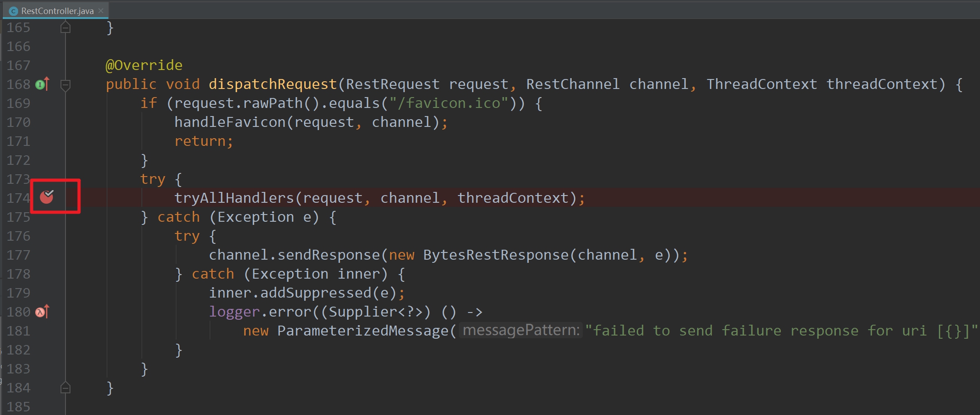Image resolution: width=980 pixels, height=415 pixels.
Task: Click ParameterizedMessage on line 181
Action: (363, 331)
